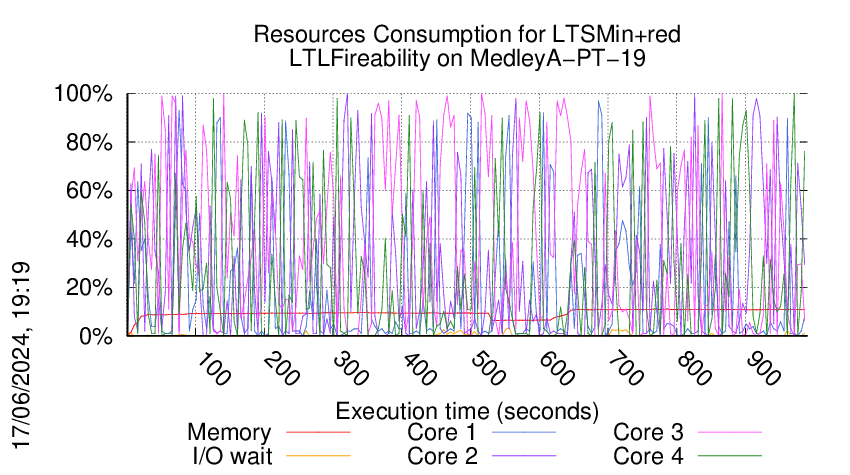850x475 pixels.
Task: Click the 100 x-axis tick label
Action: pyautogui.click(x=213, y=369)
